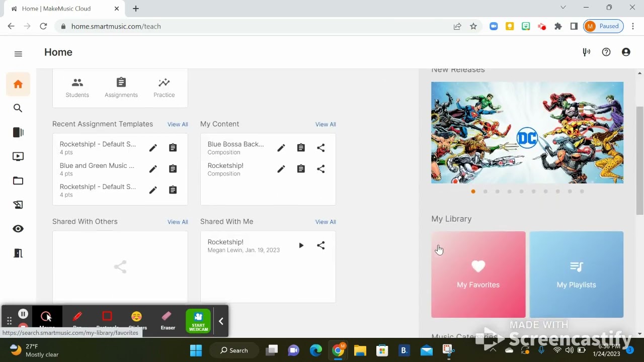
Task: Open the tuner icon in header
Action: coord(586,52)
